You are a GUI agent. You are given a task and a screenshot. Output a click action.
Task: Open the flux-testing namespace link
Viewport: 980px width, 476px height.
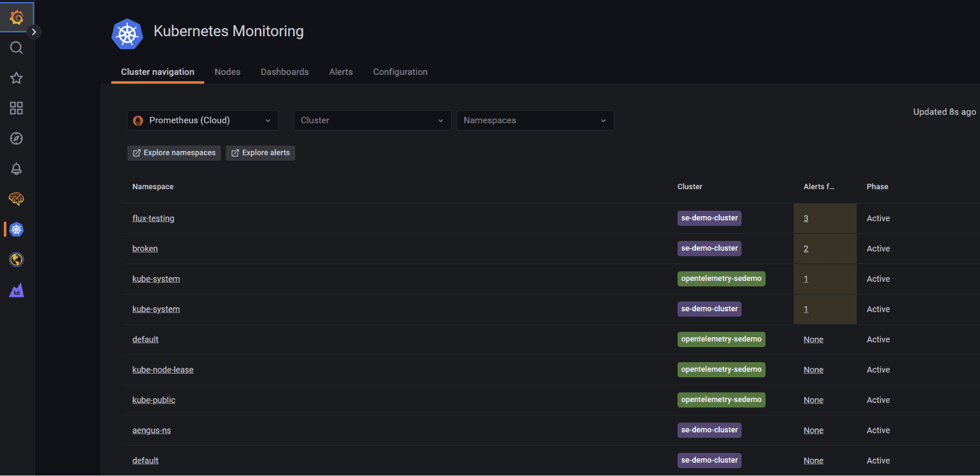click(x=153, y=218)
